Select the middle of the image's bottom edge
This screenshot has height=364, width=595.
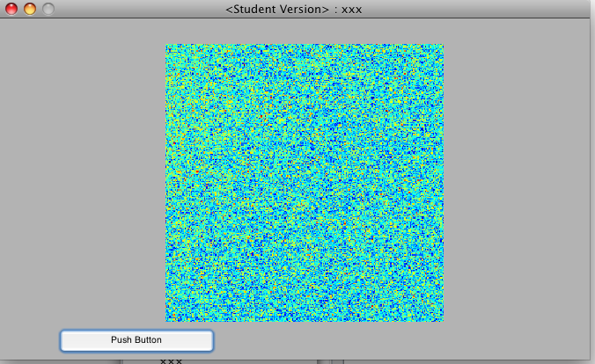[305, 320]
